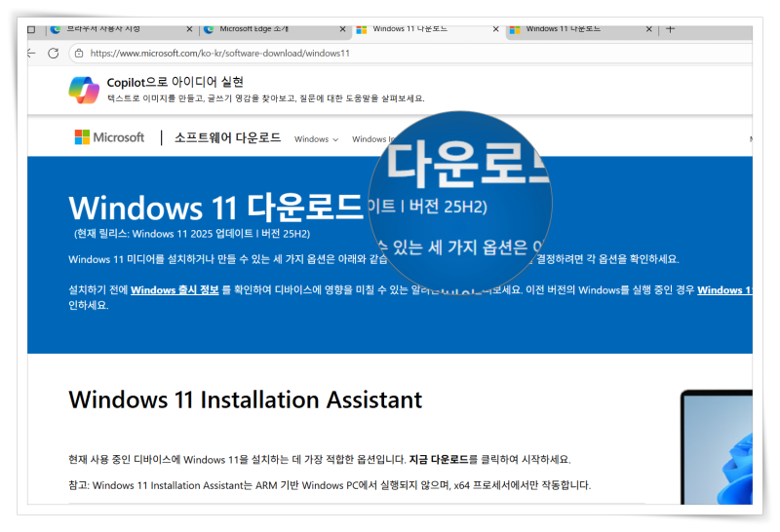Expand the Windows dropdown in site navigation

pyautogui.click(x=316, y=139)
